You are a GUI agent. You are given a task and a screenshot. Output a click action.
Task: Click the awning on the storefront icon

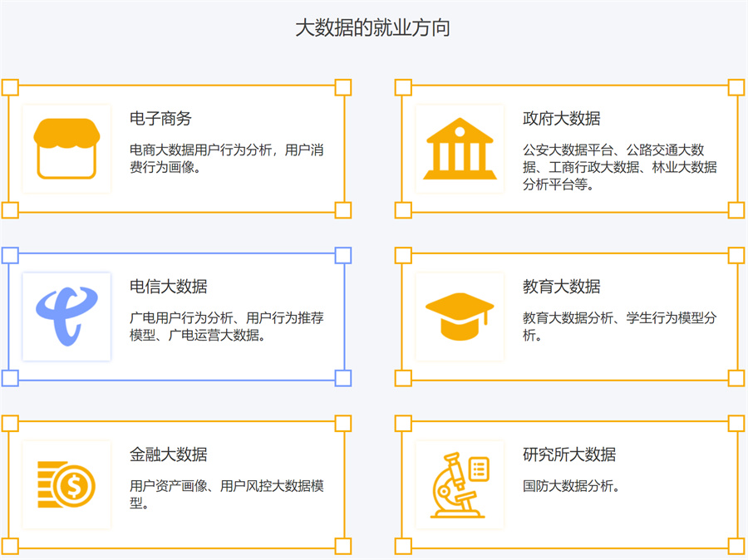pyautogui.click(x=66, y=131)
